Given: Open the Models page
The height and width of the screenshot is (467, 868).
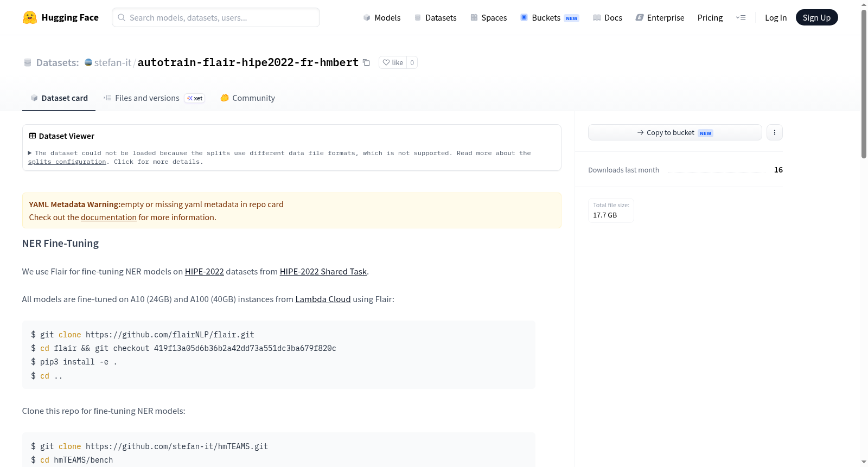Looking at the screenshot, I should pos(382,18).
